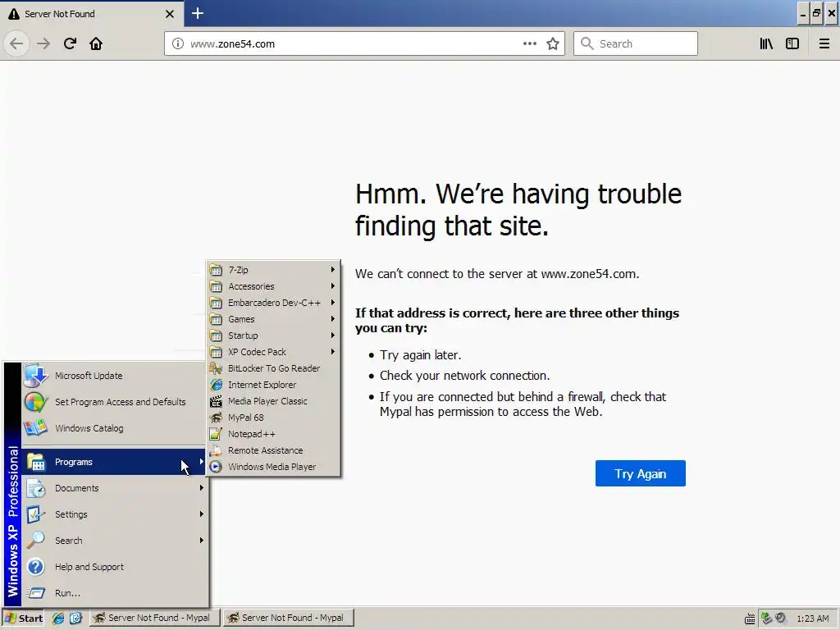Open Windows Catalog

[x=115, y=428]
